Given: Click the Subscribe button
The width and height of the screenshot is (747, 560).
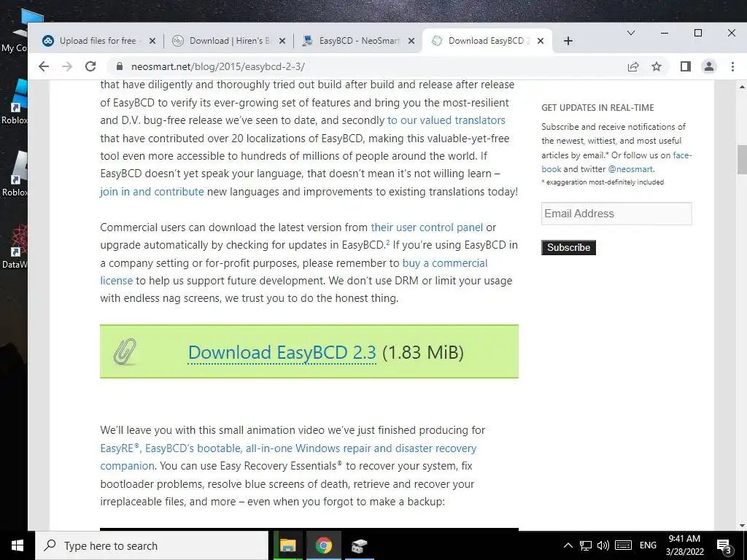Looking at the screenshot, I should pos(568,248).
